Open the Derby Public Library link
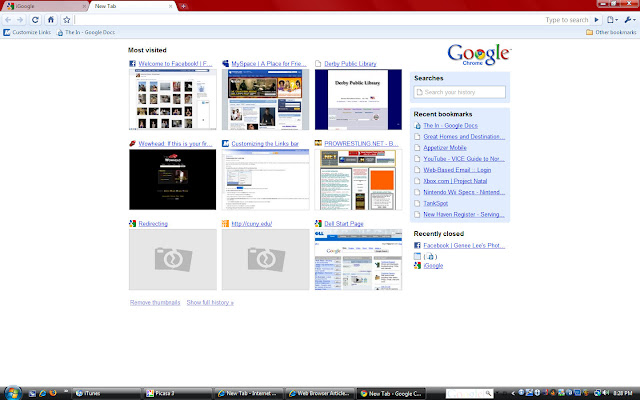 tap(350, 64)
